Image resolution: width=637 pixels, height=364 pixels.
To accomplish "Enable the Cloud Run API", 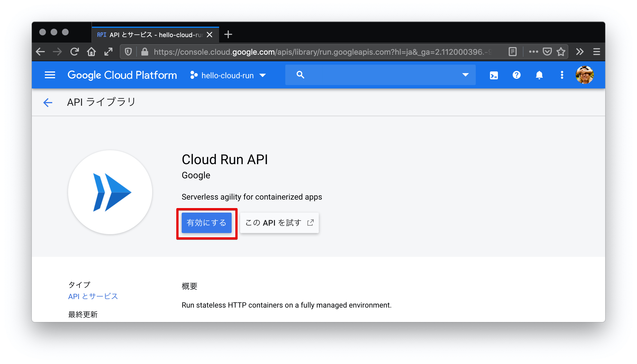I will 206,223.
